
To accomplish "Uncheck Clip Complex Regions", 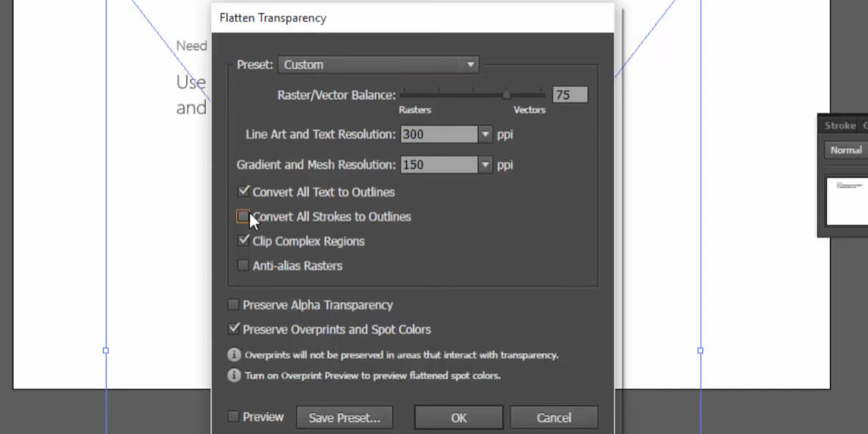I will click(243, 241).
